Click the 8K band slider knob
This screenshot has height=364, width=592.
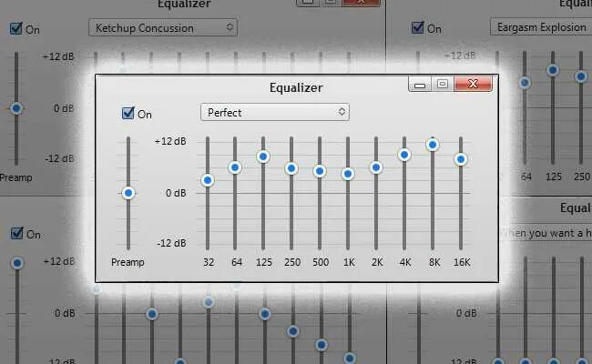(433, 145)
